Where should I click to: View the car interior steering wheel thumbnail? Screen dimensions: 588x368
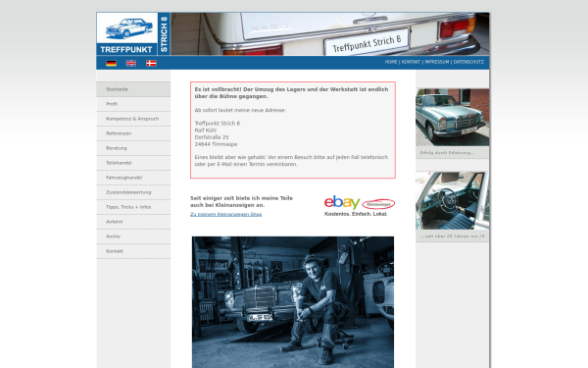tap(452, 200)
